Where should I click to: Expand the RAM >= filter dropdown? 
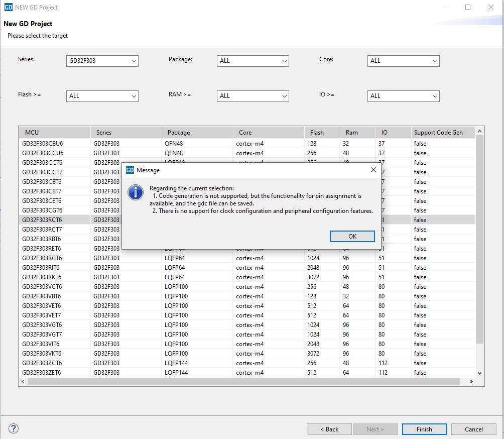253,96
